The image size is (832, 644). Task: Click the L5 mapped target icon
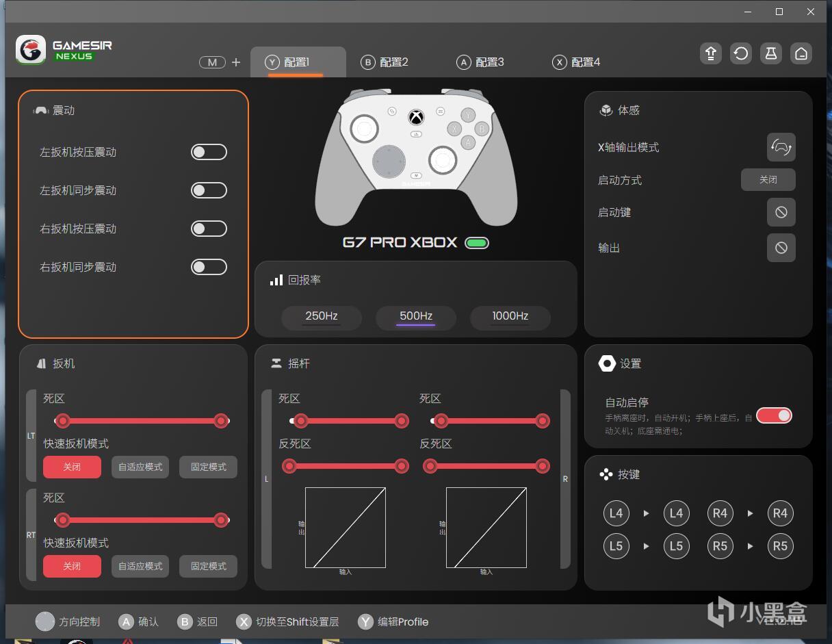[676, 545]
